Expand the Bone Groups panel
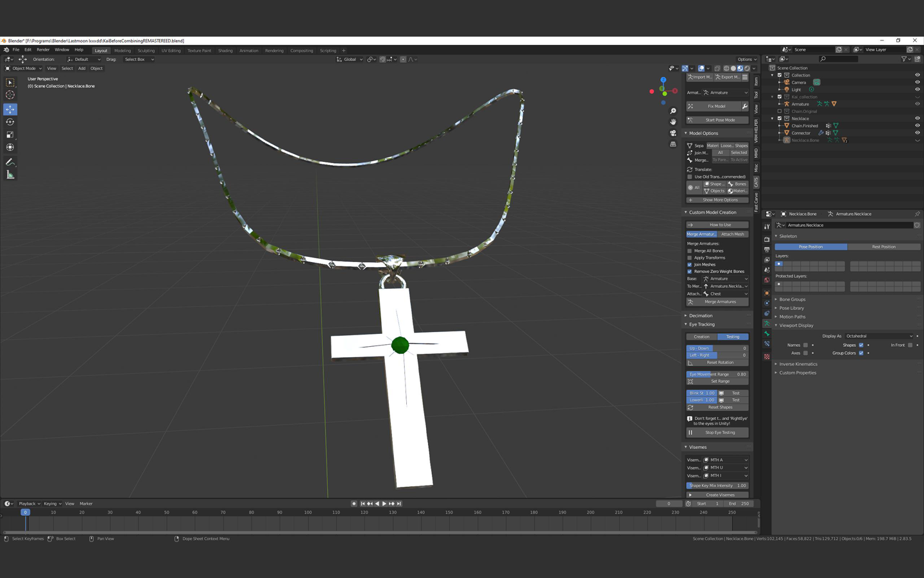 click(792, 299)
